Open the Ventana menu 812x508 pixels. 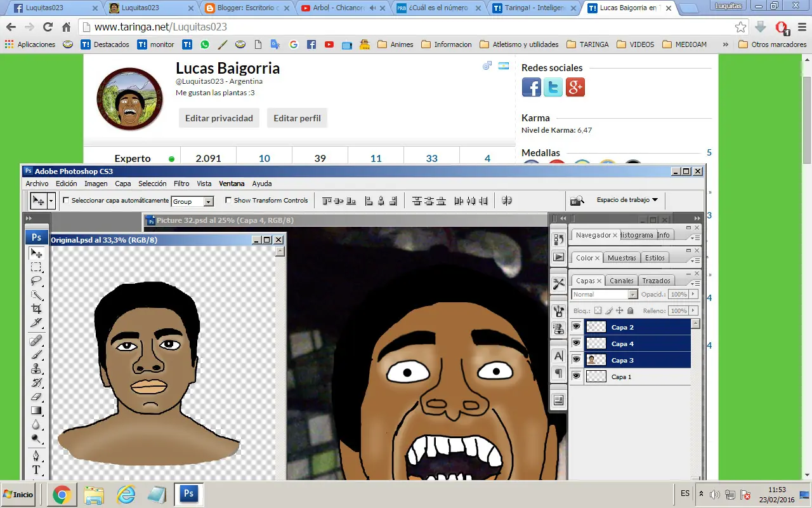point(232,184)
